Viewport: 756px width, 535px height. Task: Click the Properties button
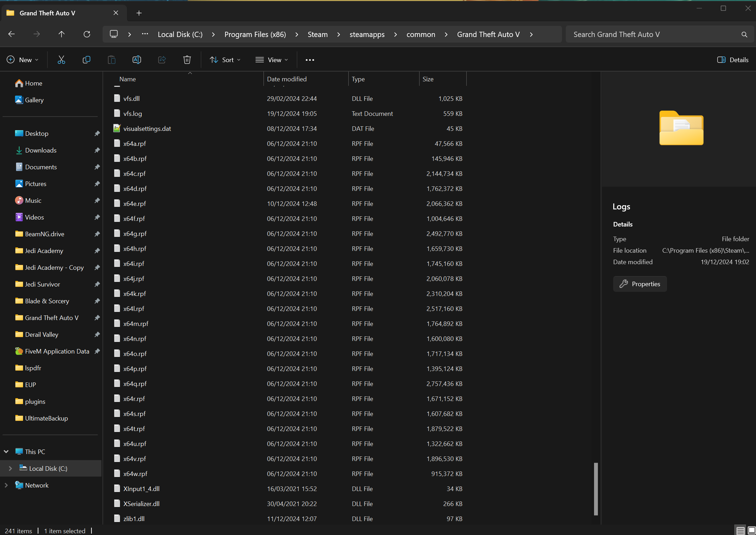[640, 284]
